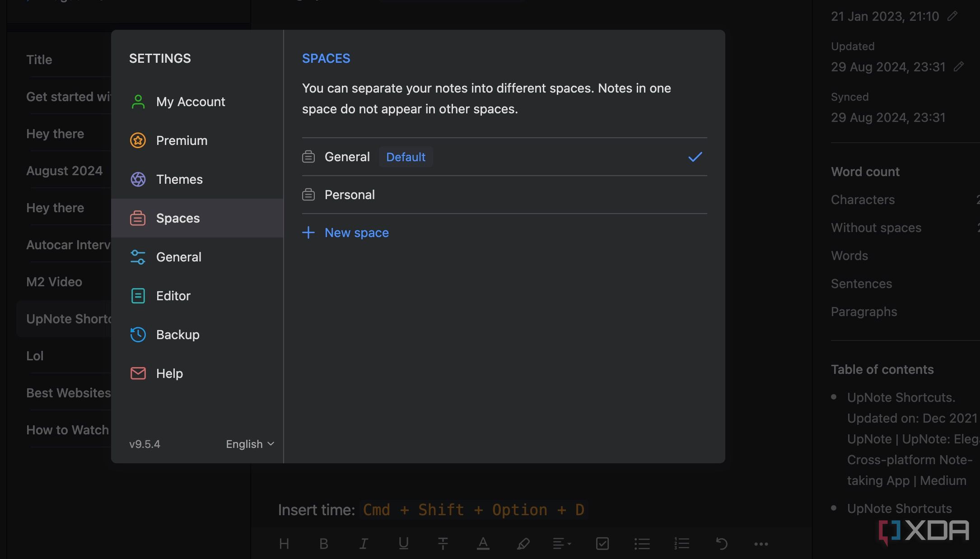Click the General sliders icon
Viewport: 980px width, 559px height.
coord(138,257)
